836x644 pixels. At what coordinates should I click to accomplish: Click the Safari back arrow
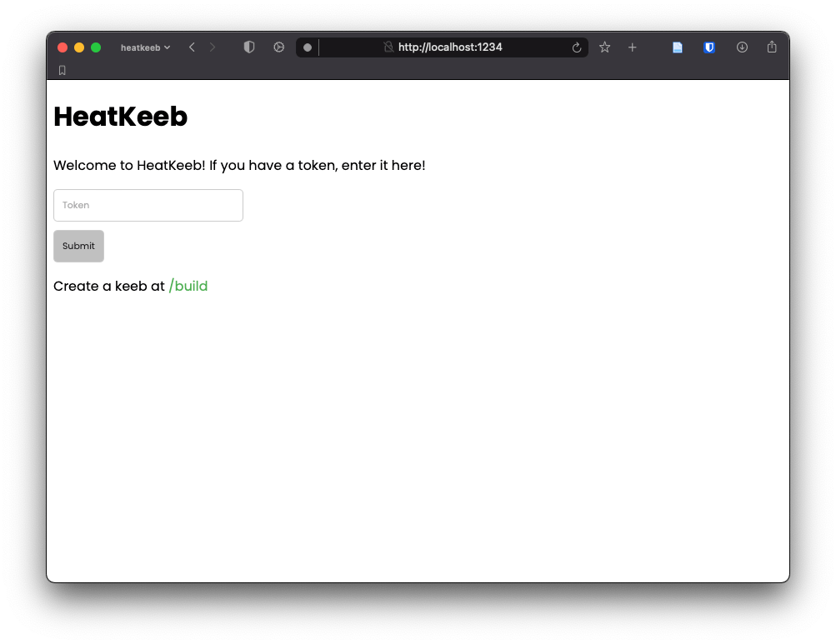192,47
